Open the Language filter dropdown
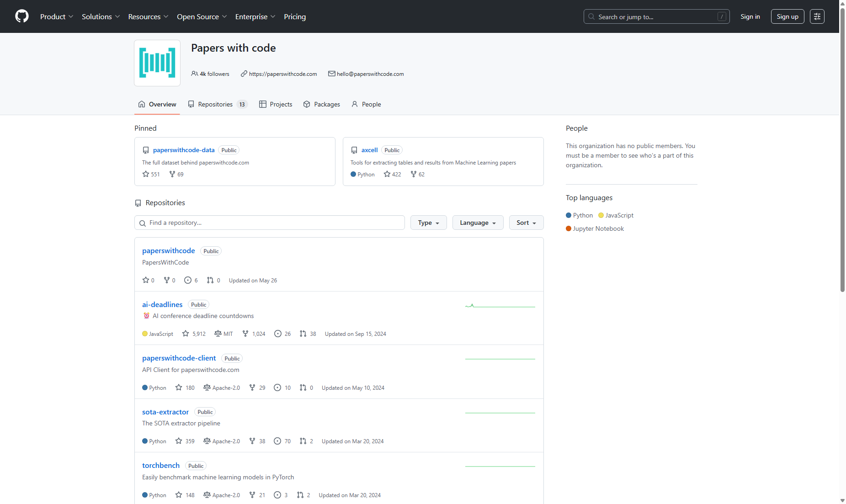Screen dimensions: 846x504 (478, 223)
